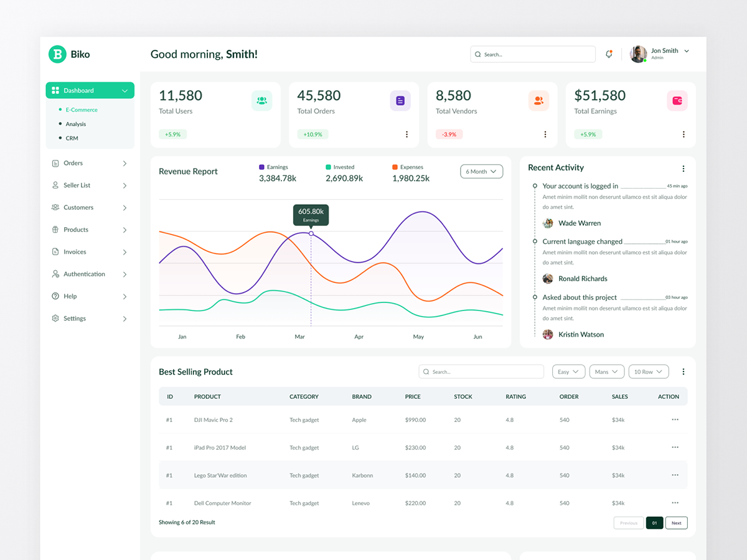Click the notification bell icon
Viewport: 747px width, 560px height.
609,54
